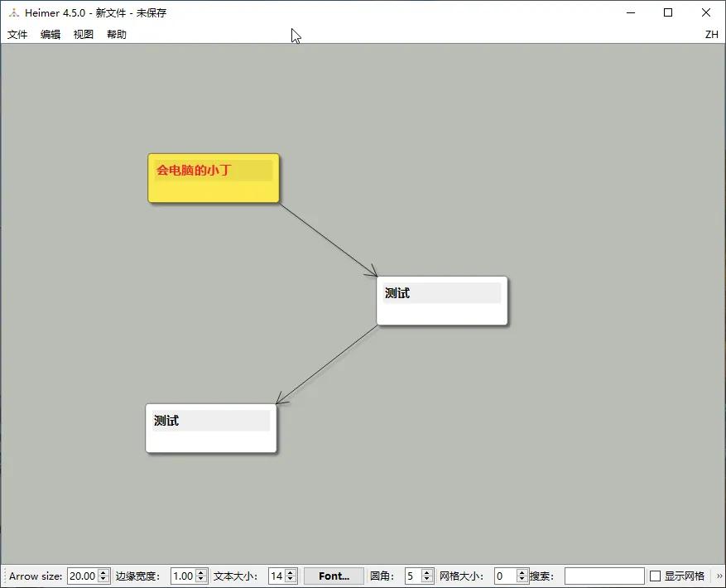Select the lower-left 测试 node
726x588 pixels.
(x=211, y=441)
